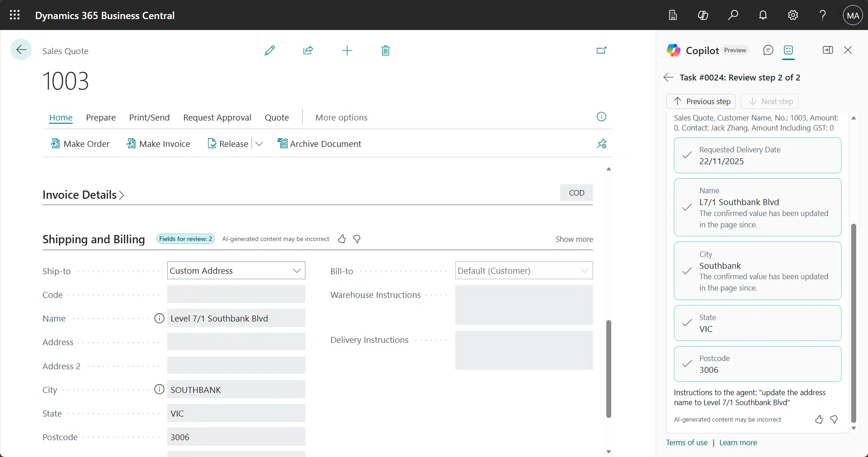868x457 pixels.
Task: Delete the quote using trash icon
Action: pos(385,50)
